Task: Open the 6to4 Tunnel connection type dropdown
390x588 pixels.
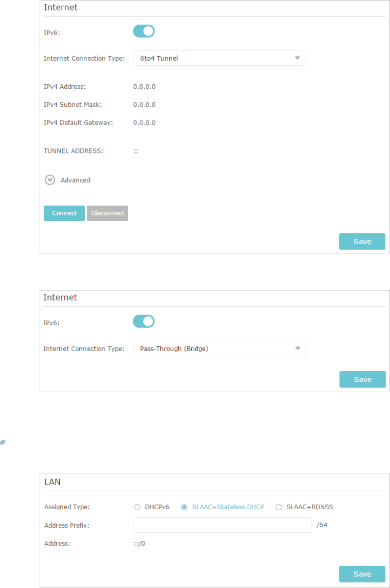Action: pos(219,58)
